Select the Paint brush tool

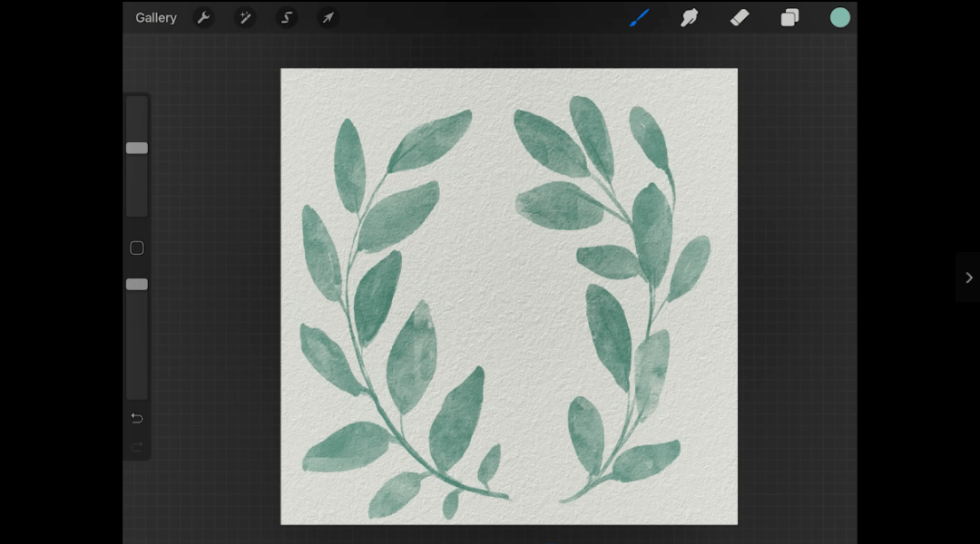640,18
